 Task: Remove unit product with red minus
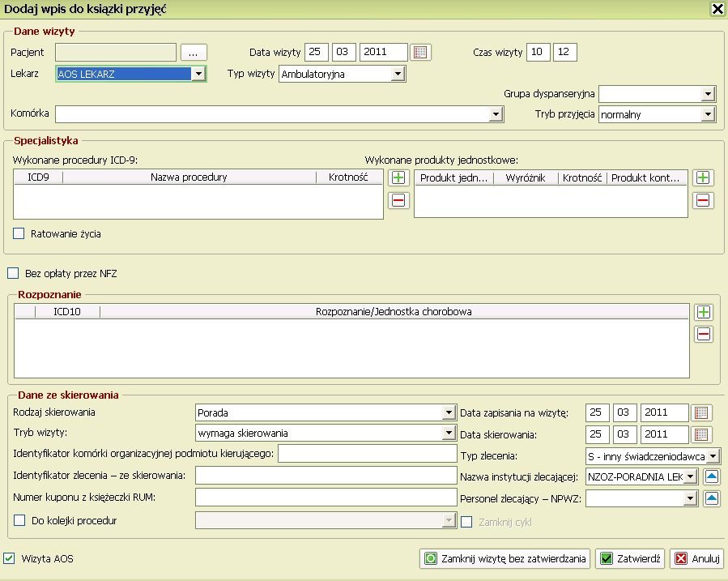click(703, 200)
